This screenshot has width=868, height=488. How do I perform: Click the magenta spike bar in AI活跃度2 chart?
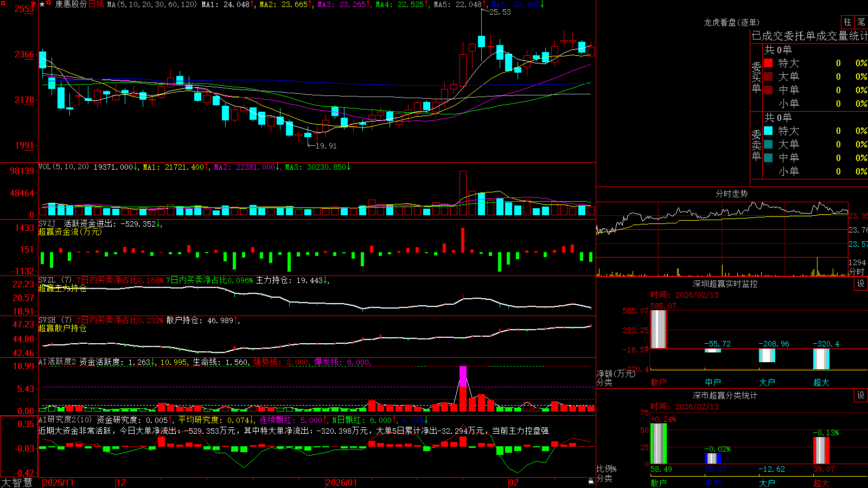(463, 376)
